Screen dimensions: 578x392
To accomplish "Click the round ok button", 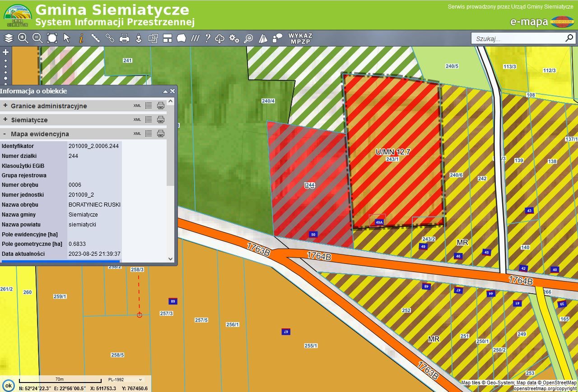I will tap(8, 386).
